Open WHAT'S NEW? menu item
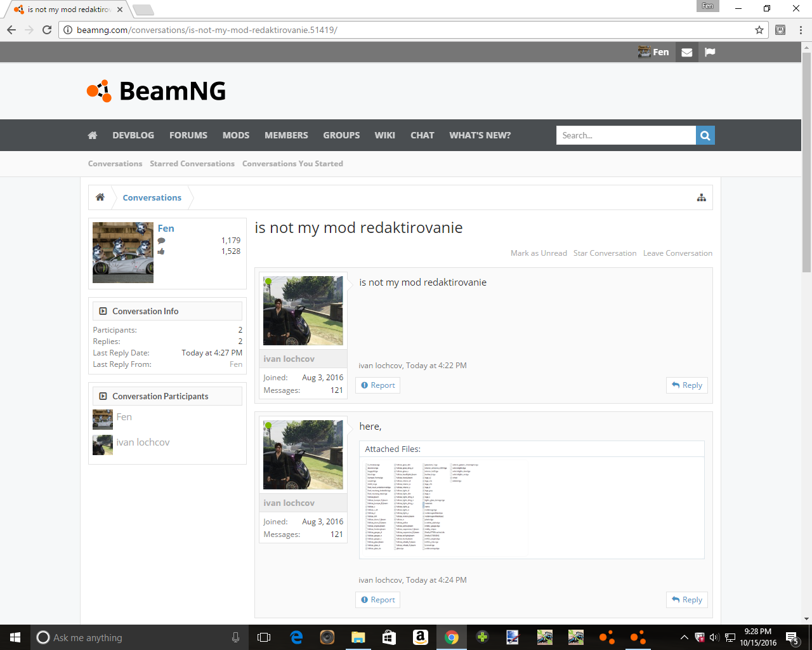 tap(480, 135)
